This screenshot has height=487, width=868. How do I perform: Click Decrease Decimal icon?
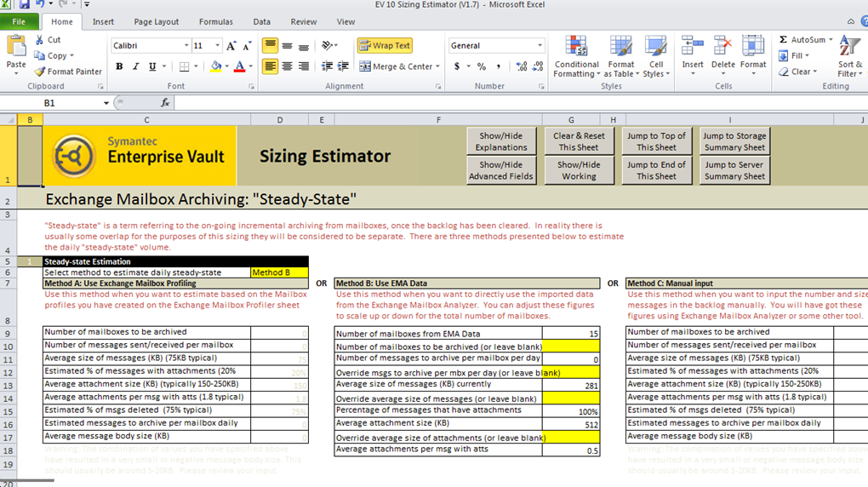click(538, 66)
